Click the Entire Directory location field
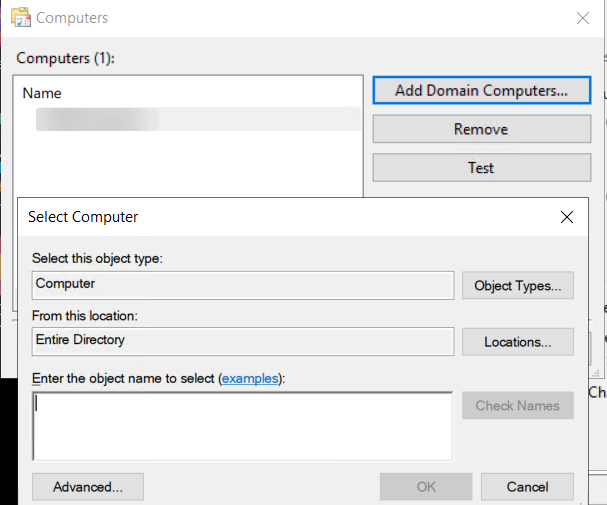Viewport: 607px width, 505px height. point(242,341)
